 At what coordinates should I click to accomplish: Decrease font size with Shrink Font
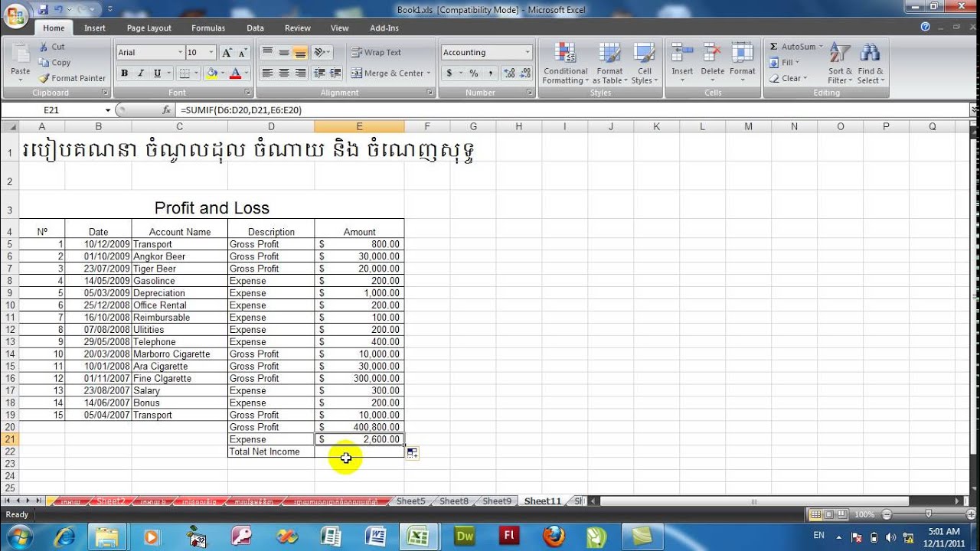(243, 53)
